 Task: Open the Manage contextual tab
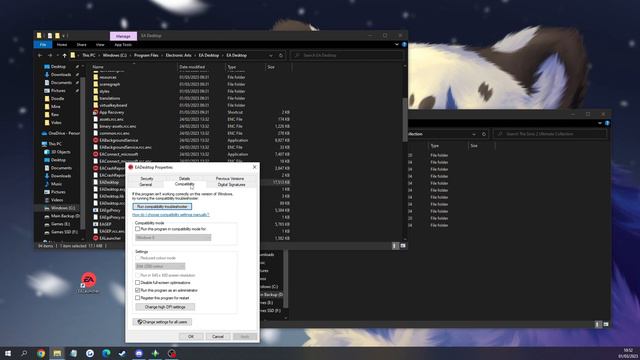[123, 36]
